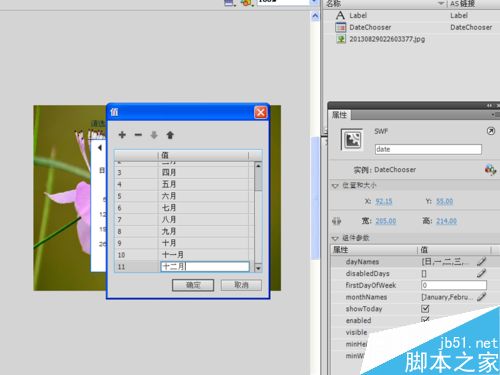The width and height of the screenshot is (500, 375).
Task: Click the value list scroll up arrow
Action: 258,166
